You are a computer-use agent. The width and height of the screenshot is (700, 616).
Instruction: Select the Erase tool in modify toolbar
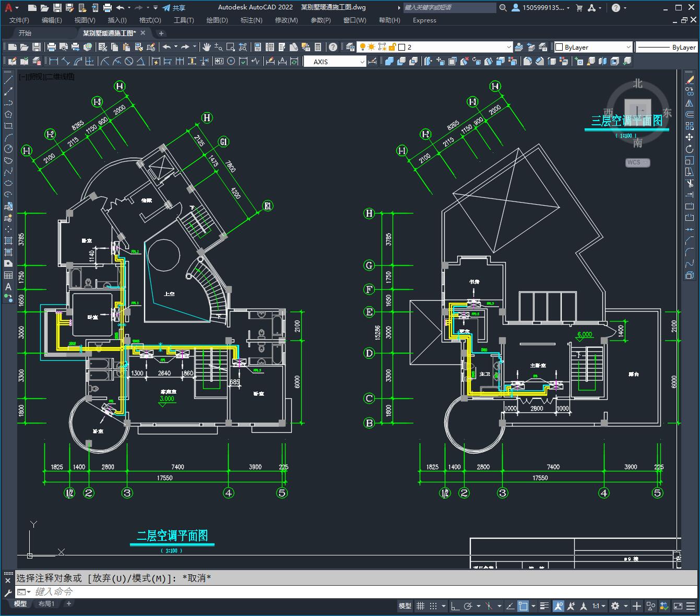pyautogui.click(x=690, y=80)
